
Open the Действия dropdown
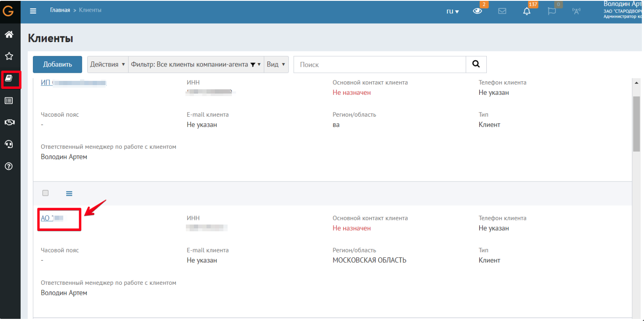coord(107,64)
